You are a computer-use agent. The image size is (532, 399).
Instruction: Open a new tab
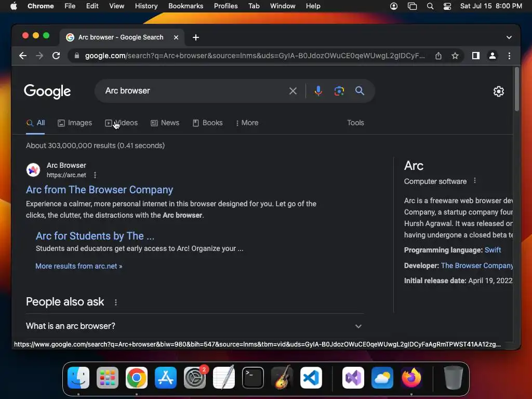coord(196,37)
